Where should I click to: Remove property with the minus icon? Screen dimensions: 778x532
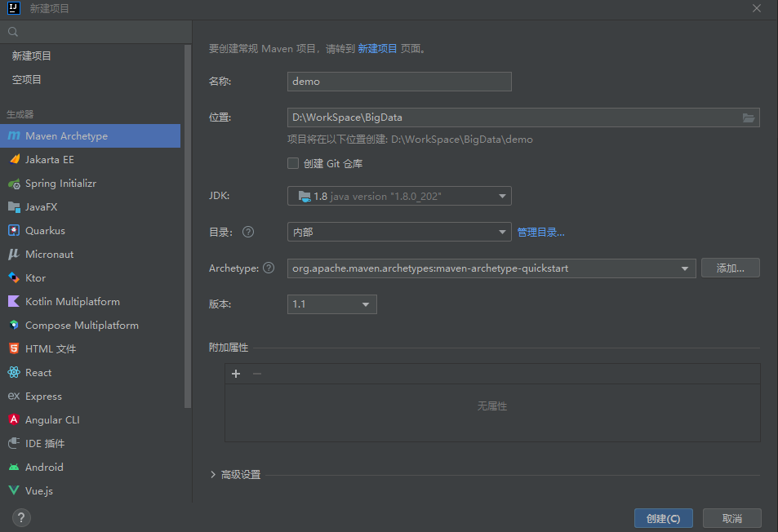257,374
